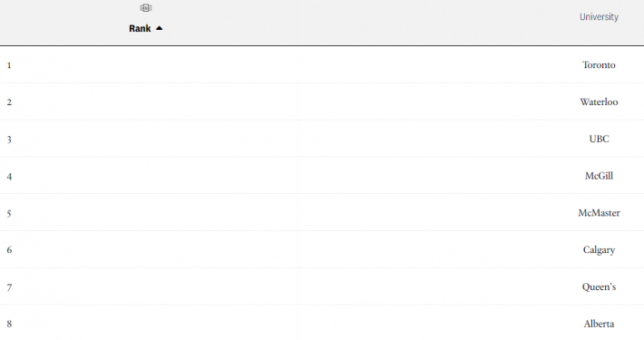Click rank number 2 in second row
644x340 pixels.
(9, 102)
